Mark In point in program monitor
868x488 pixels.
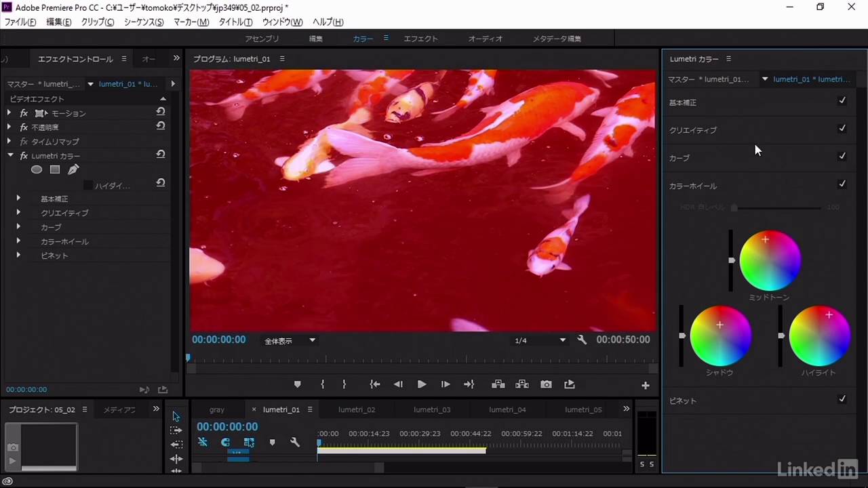(x=322, y=384)
